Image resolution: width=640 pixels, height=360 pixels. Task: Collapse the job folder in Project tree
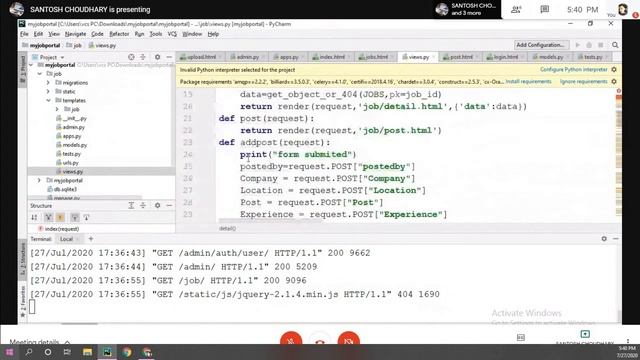point(40,74)
